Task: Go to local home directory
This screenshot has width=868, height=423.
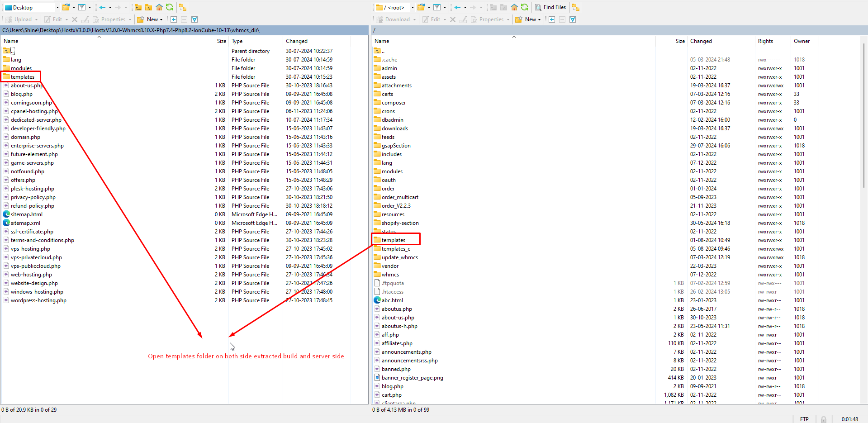Action: (x=159, y=7)
